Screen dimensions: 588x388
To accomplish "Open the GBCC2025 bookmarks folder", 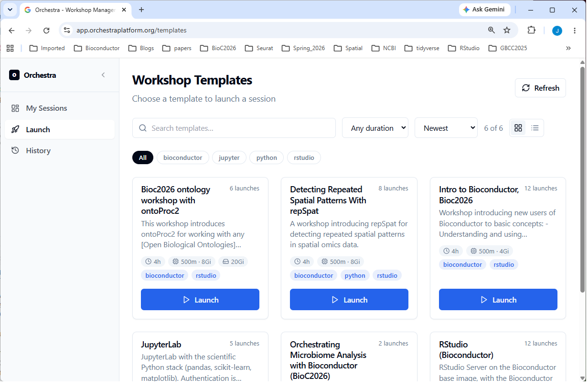I will point(508,48).
